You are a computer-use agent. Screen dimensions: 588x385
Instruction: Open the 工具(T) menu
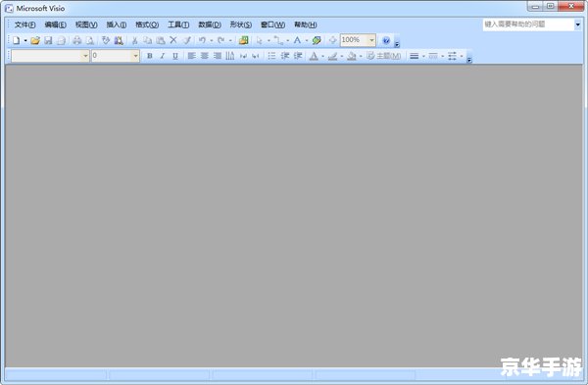pyautogui.click(x=178, y=24)
